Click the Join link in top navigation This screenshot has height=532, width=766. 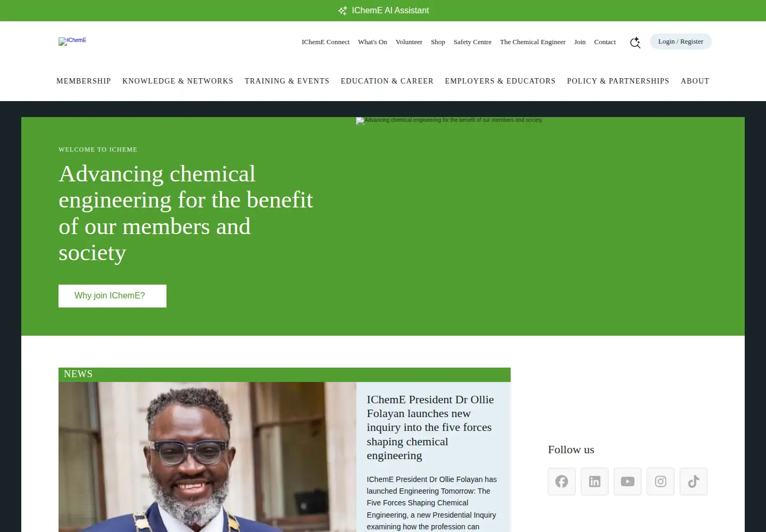580,42
